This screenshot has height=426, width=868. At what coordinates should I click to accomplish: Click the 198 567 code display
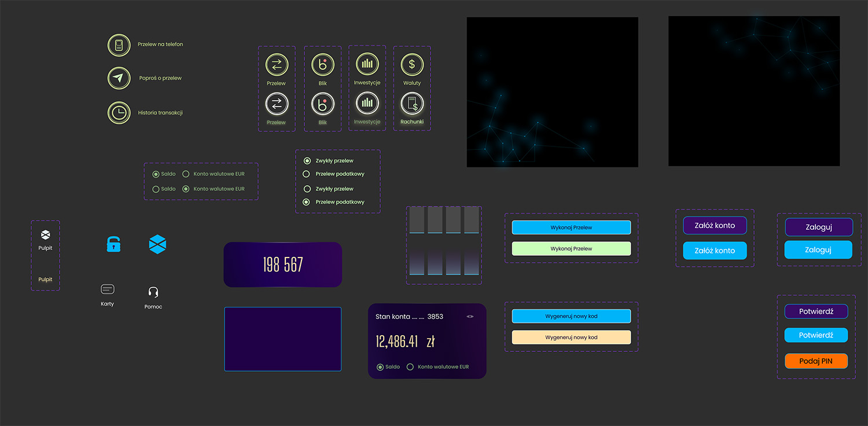pyautogui.click(x=283, y=265)
